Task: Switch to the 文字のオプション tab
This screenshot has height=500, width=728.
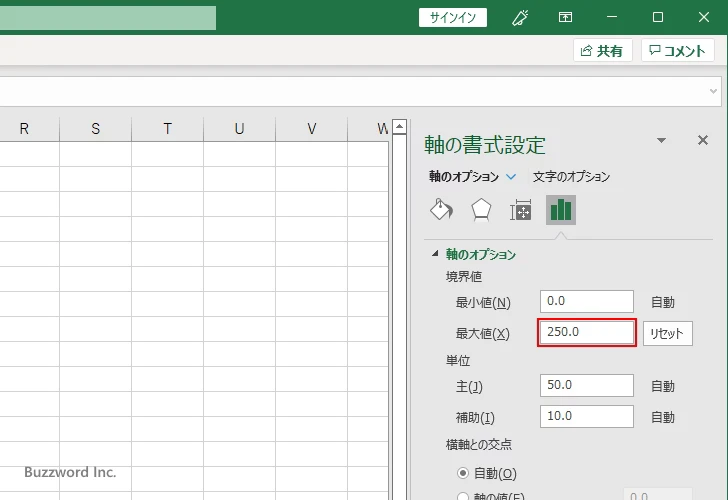Action: coord(571,177)
